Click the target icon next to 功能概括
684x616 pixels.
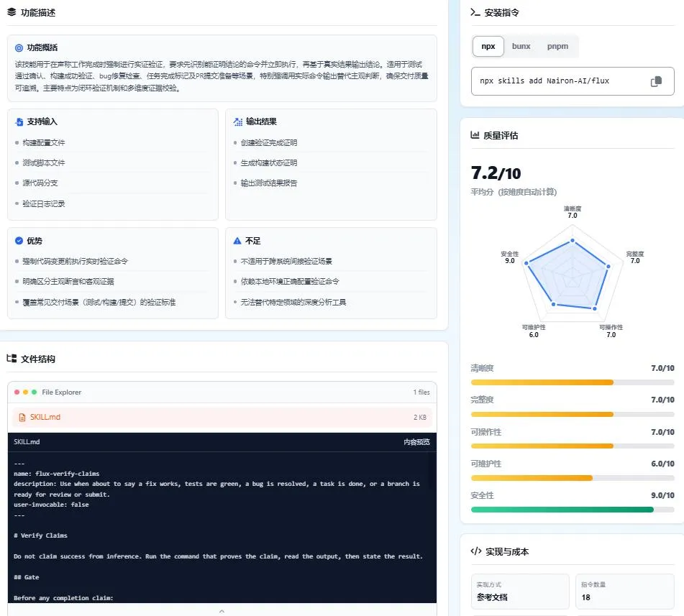point(19,48)
